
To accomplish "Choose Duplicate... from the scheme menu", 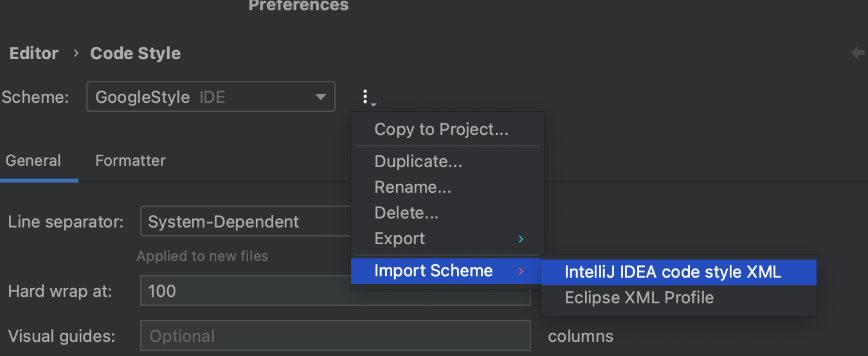I will (418, 161).
